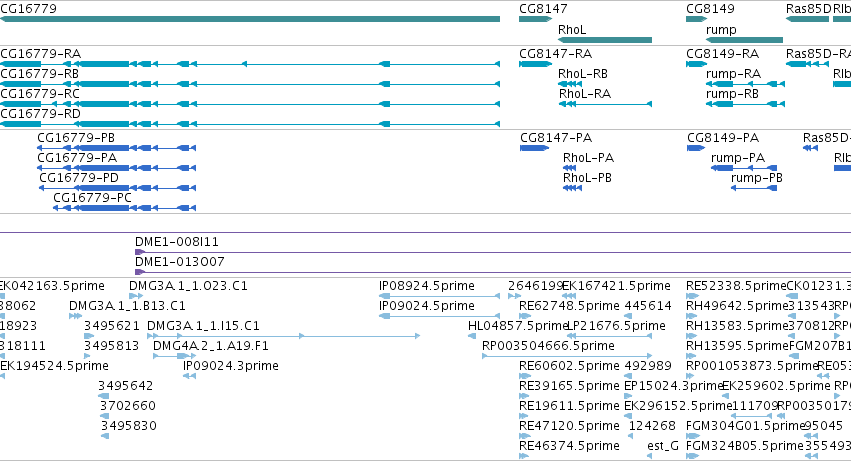Viewport: 851px width, 461px height.
Task: Select protein RhoL-PA
Action: (x=569, y=168)
